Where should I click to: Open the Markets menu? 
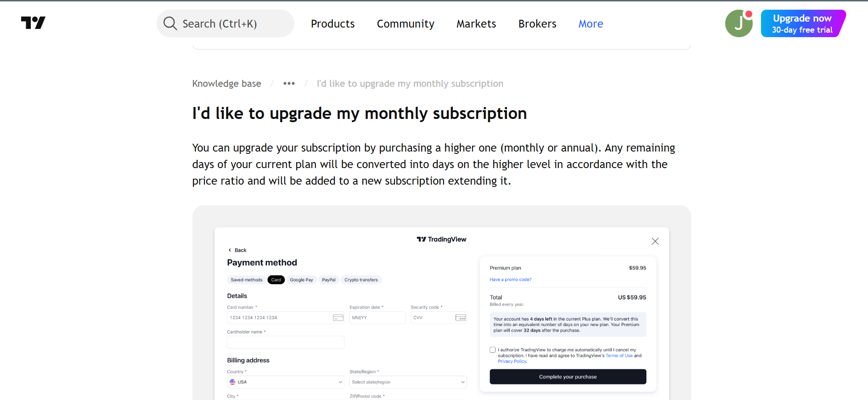click(x=476, y=24)
